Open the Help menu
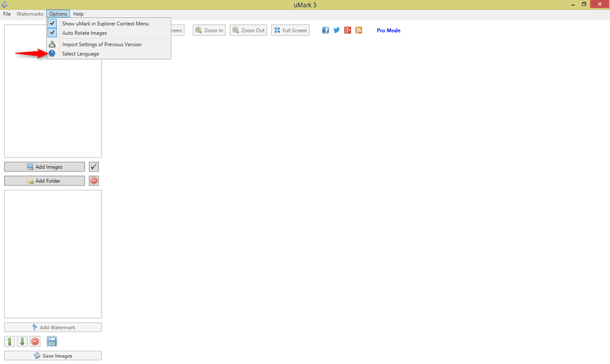Image resolution: width=610 pixels, height=364 pixels. [x=78, y=14]
